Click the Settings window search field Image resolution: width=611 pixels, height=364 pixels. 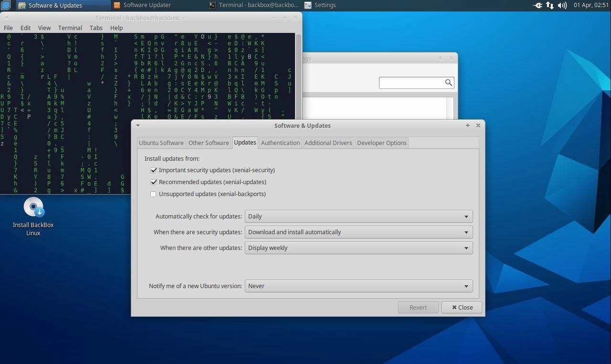(416, 83)
